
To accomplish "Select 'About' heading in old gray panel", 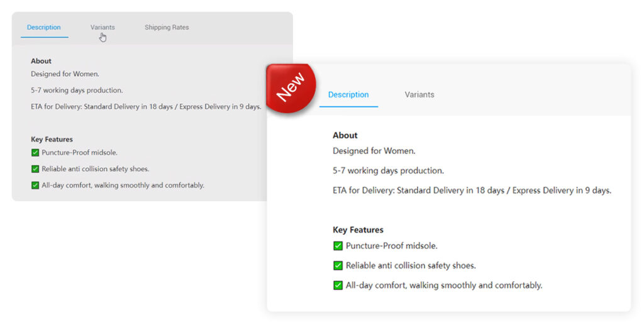I will (41, 61).
